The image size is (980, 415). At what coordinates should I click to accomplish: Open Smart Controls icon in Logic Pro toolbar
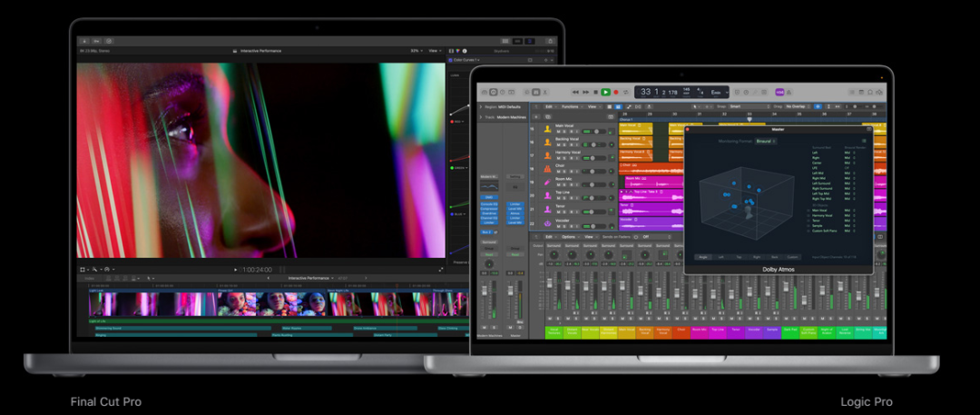527,92
